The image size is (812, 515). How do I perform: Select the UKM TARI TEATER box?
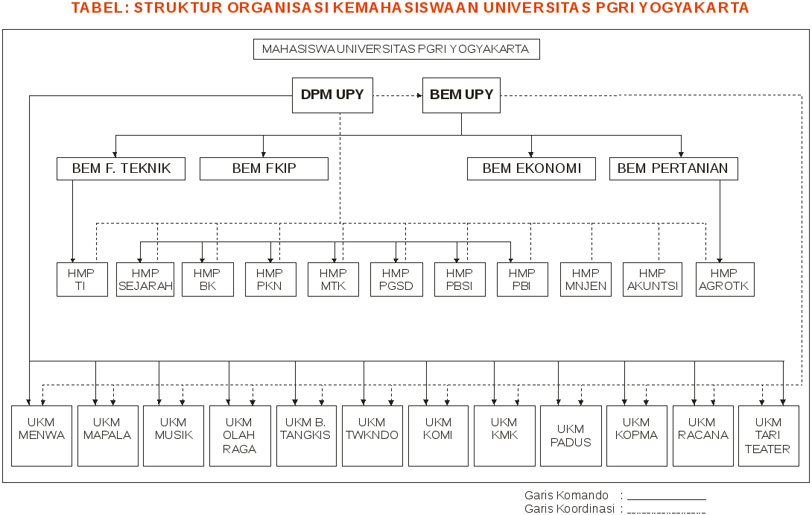point(769,436)
